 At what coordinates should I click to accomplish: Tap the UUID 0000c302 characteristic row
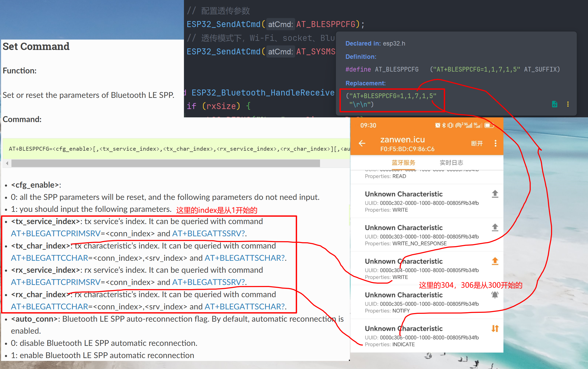tap(427, 201)
